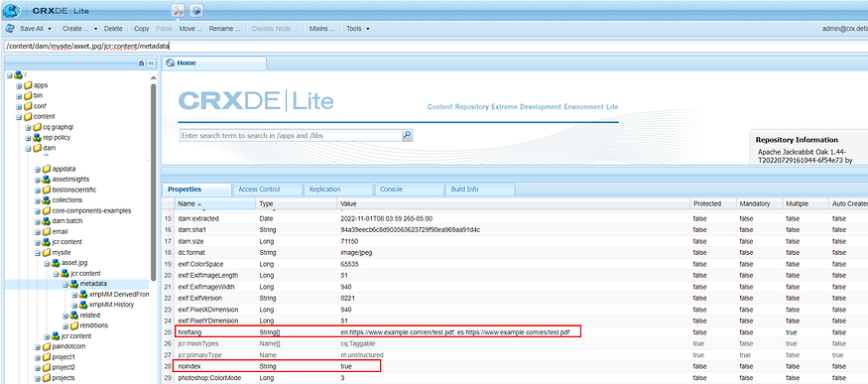Click the Save All disk icon

[x=11, y=28]
